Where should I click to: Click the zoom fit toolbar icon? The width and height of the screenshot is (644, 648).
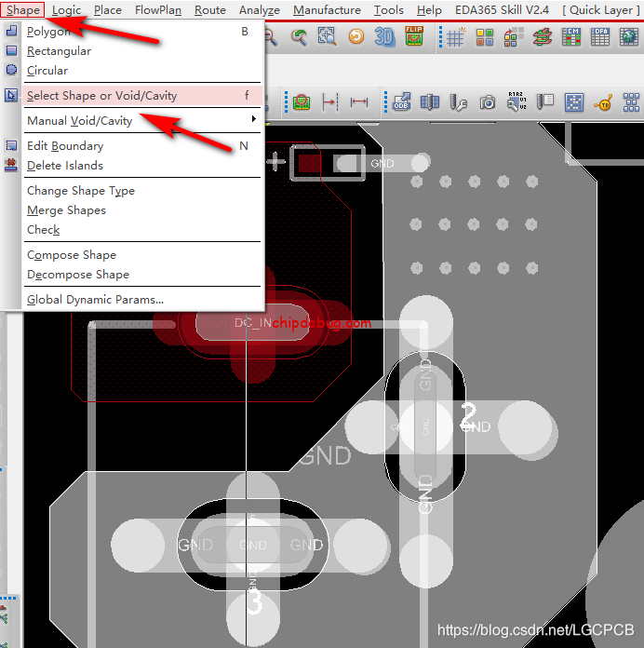click(327, 37)
